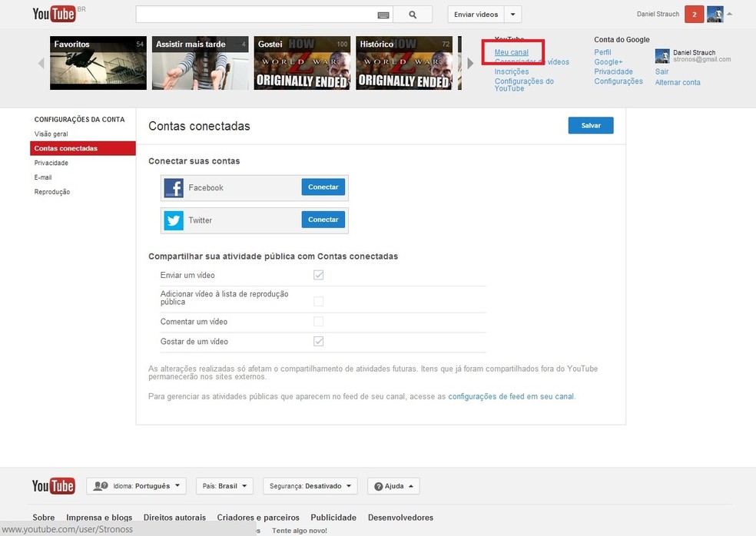
Task: Open Configurações do YouTube link
Action: coord(524,84)
